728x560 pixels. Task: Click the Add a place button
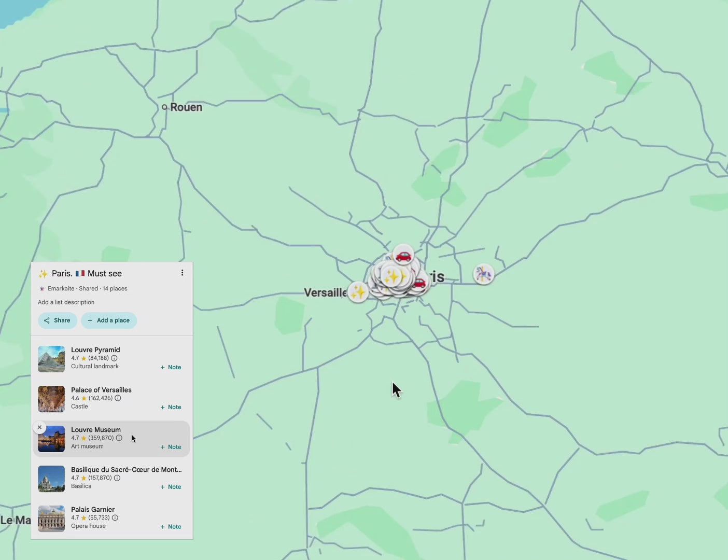coord(109,320)
